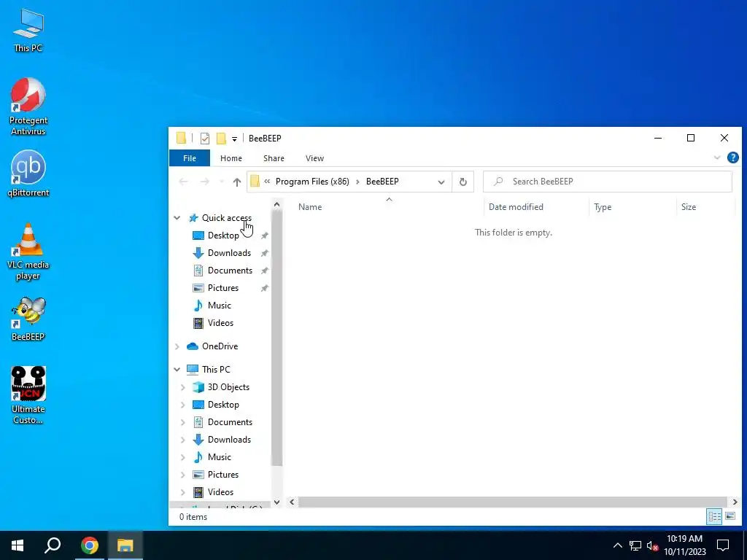
Task: Open the Action Center notifications
Action: pyautogui.click(x=723, y=545)
